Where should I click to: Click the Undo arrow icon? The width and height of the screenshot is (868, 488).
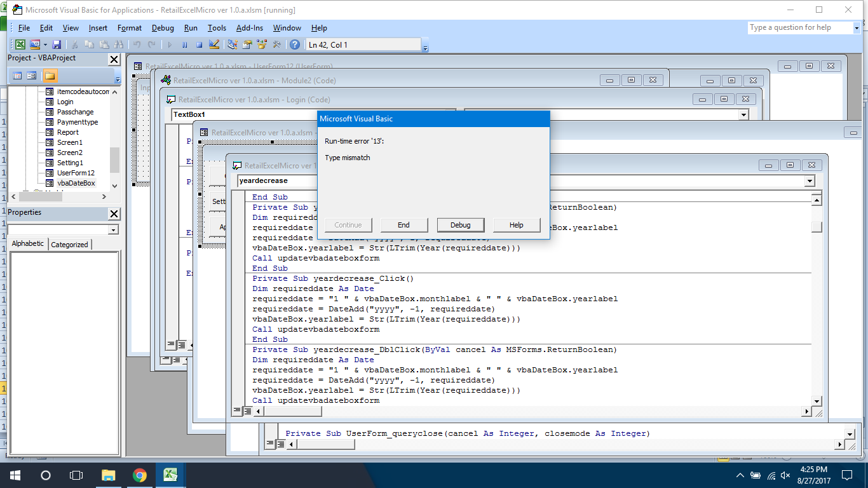[x=137, y=44]
